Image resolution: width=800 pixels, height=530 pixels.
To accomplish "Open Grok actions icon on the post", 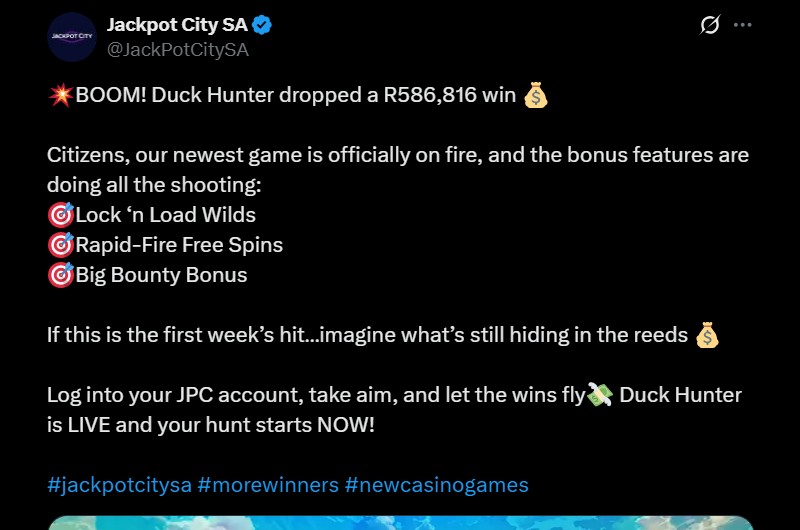I will pos(710,26).
